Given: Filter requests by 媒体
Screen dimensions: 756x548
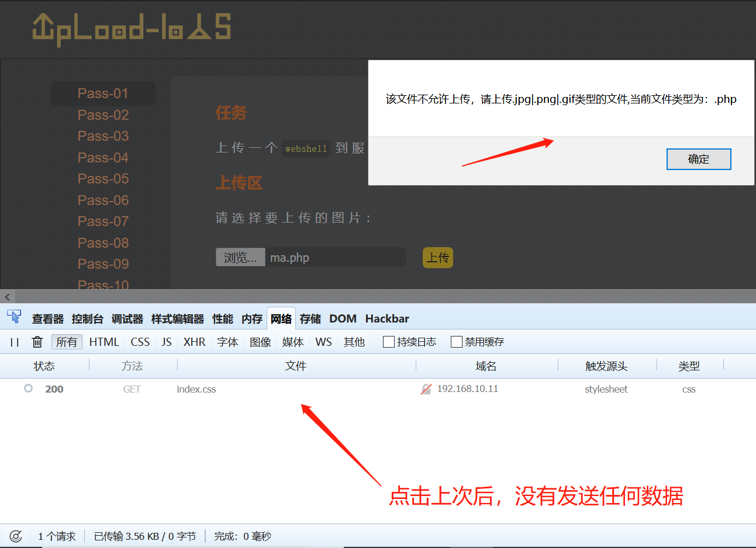Looking at the screenshot, I should [x=293, y=342].
